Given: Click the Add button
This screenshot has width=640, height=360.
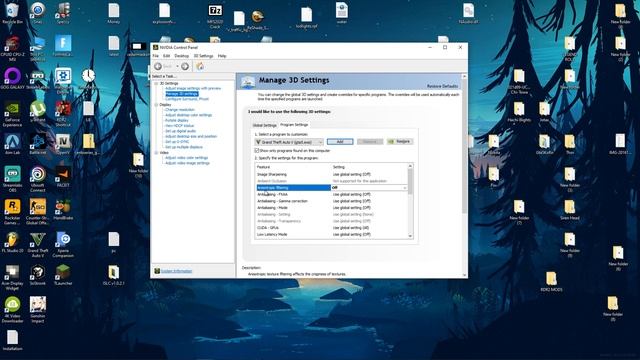Looking at the screenshot, I should coord(340,142).
